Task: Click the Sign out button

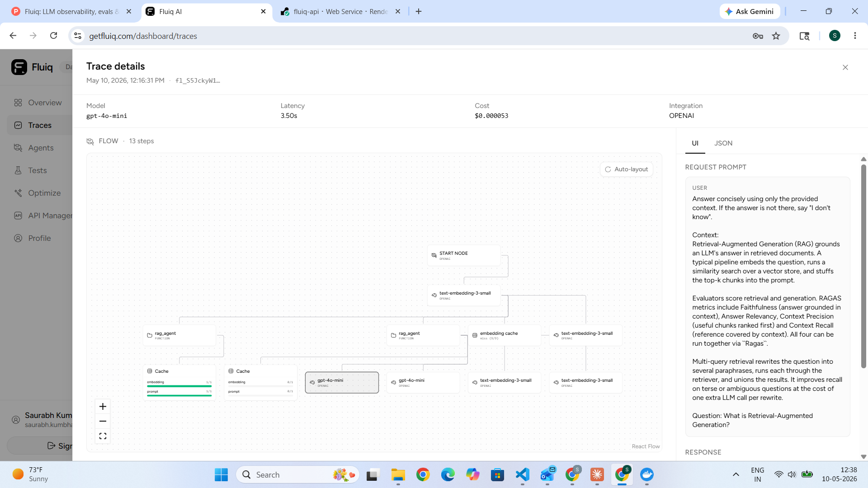Action: coord(41,446)
